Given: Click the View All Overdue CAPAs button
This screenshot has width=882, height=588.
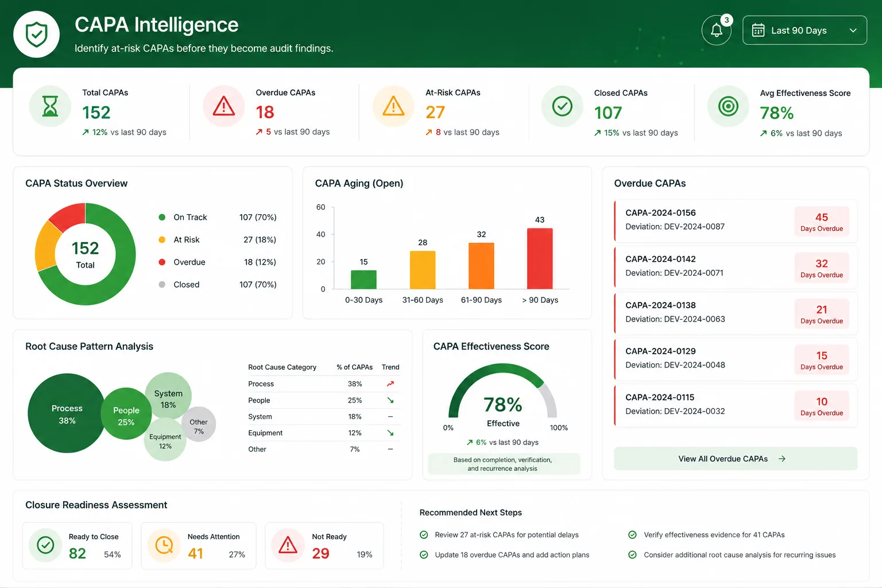Looking at the screenshot, I should (736, 459).
